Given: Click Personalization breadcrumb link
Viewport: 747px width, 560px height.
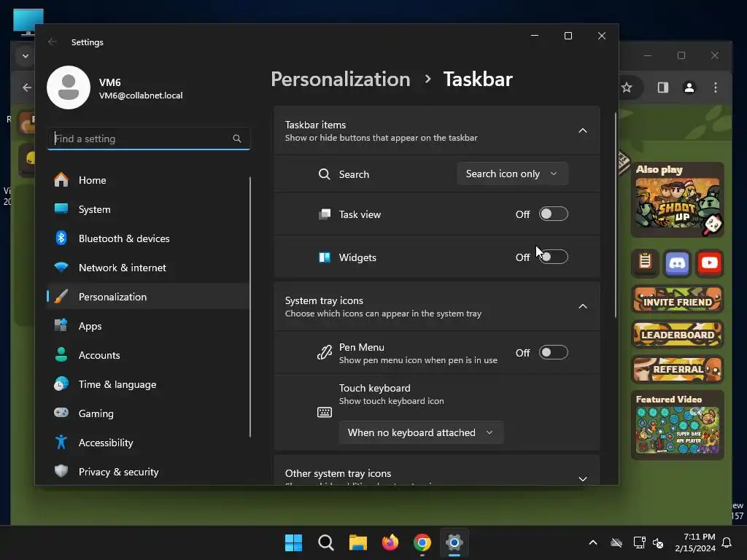Looking at the screenshot, I should click(341, 79).
